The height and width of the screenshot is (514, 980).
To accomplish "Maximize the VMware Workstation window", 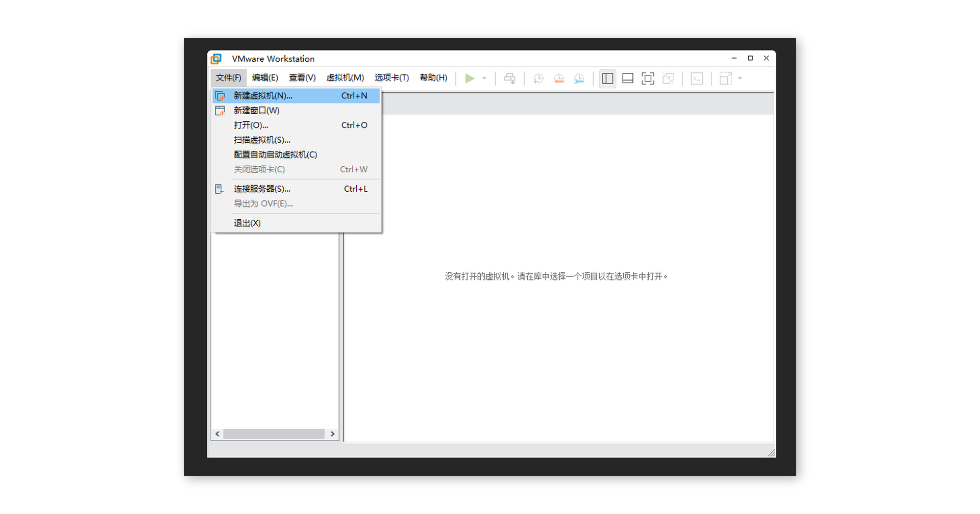I will tap(750, 58).
